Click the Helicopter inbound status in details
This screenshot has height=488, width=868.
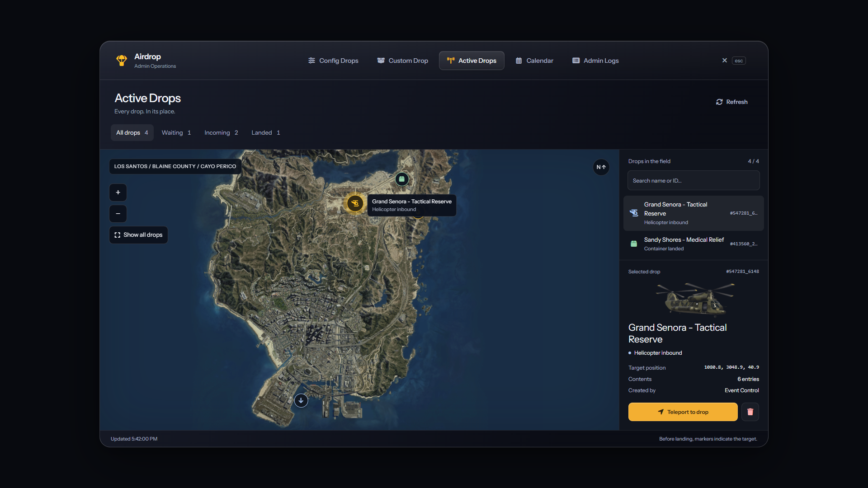[658, 353]
